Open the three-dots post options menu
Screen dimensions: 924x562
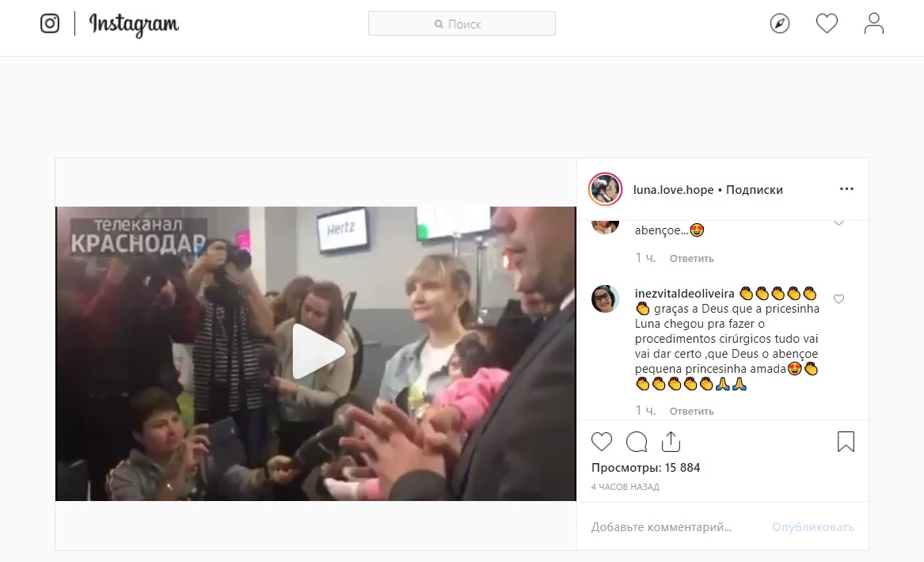click(x=846, y=189)
